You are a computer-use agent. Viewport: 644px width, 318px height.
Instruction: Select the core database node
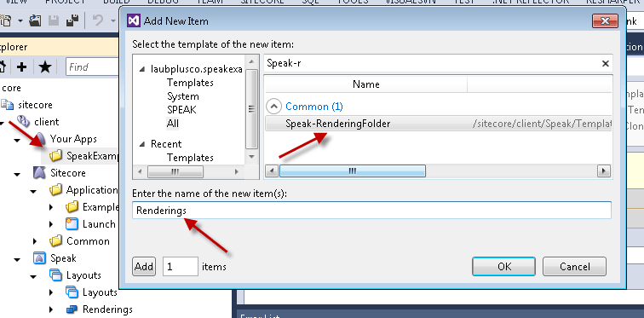point(11,88)
